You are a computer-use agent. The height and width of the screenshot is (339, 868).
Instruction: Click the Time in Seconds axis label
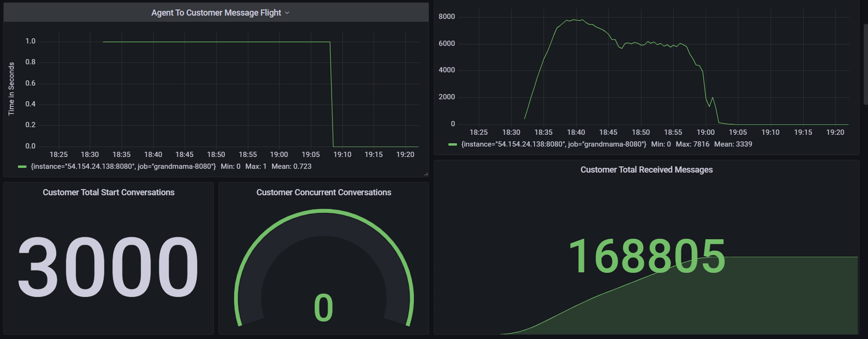[x=11, y=89]
